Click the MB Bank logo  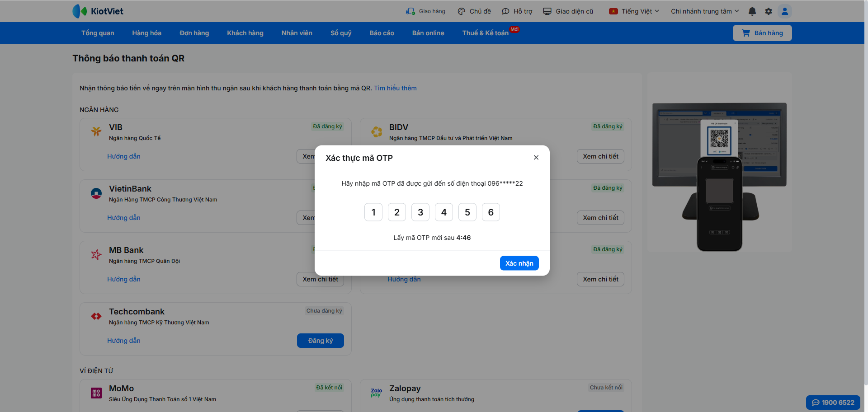[x=96, y=255]
